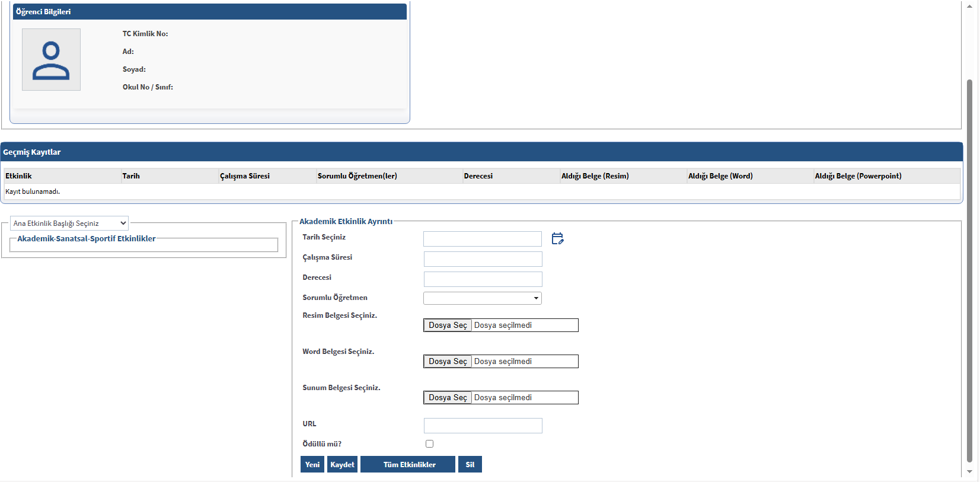The width and height of the screenshot is (980, 482).
Task: Expand the Sorumlu Öğretmen dropdown
Action: pyautogui.click(x=483, y=298)
